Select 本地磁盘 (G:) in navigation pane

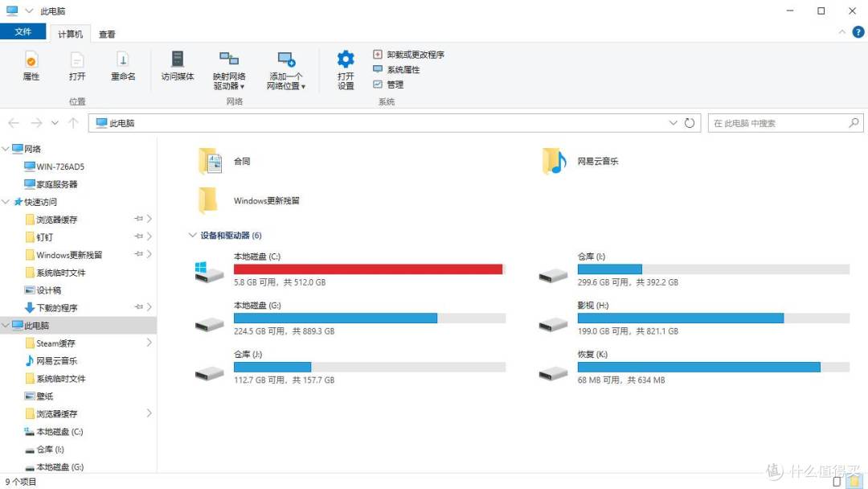[x=54, y=466]
